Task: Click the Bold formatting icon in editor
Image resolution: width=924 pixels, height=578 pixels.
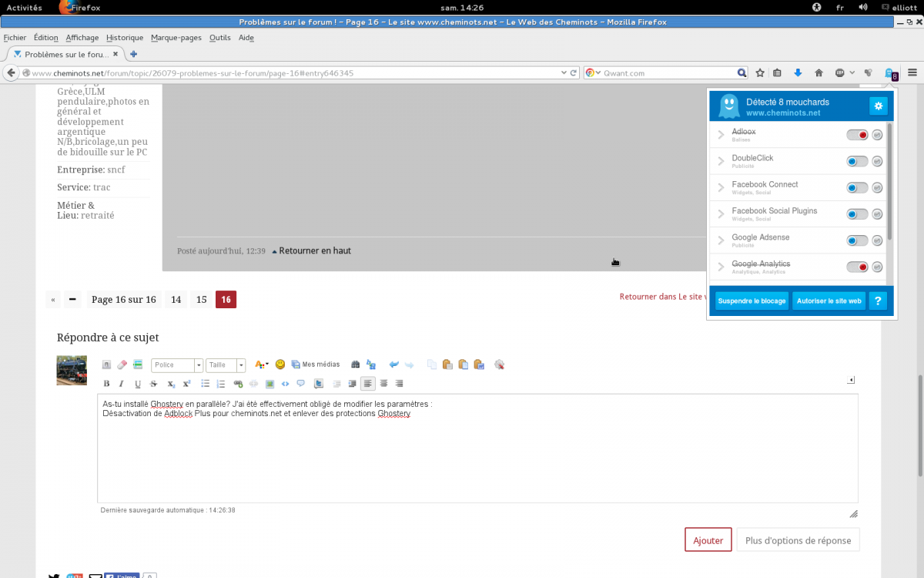Action: 106,384
